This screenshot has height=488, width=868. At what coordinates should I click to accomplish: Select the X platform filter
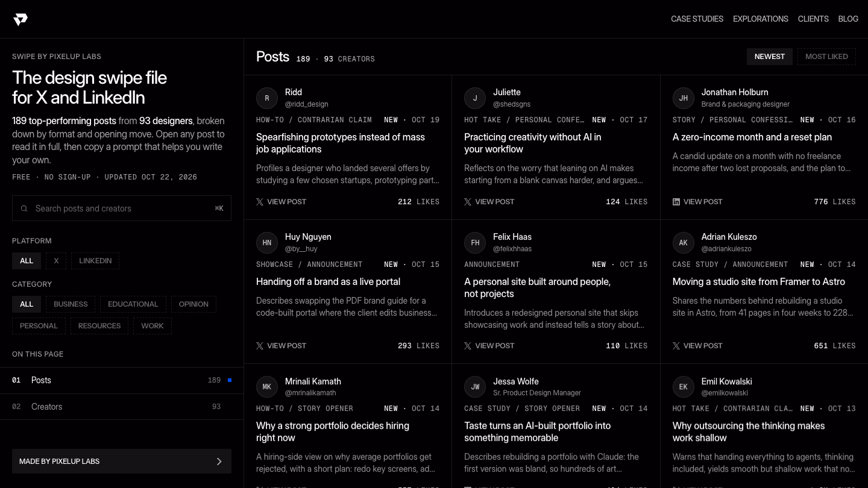(x=56, y=261)
